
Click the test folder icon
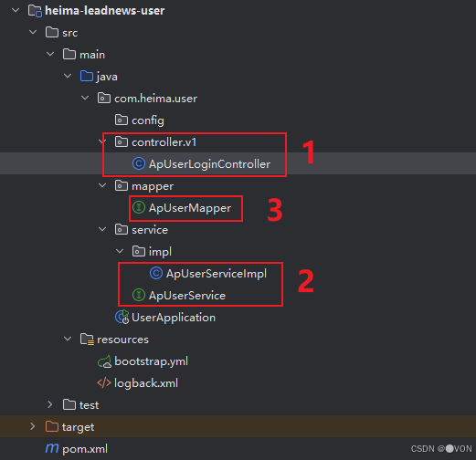coord(69,405)
